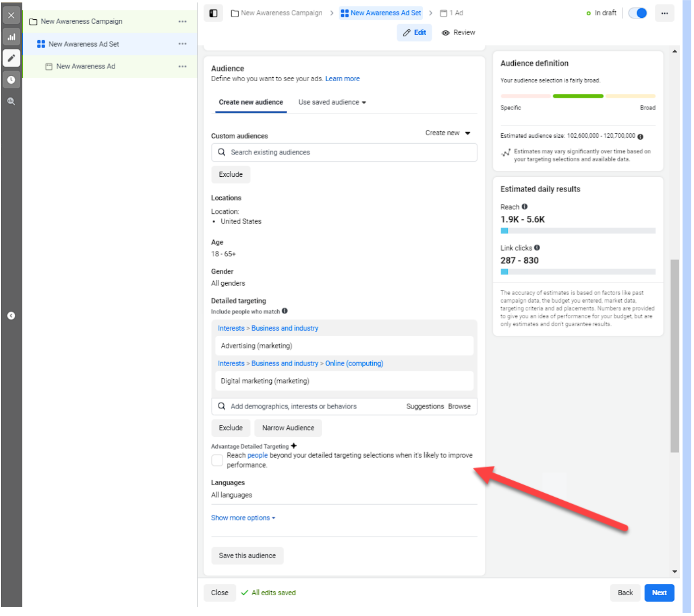
Task: Expand the Create new custom audience dropdown
Action: pos(447,133)
